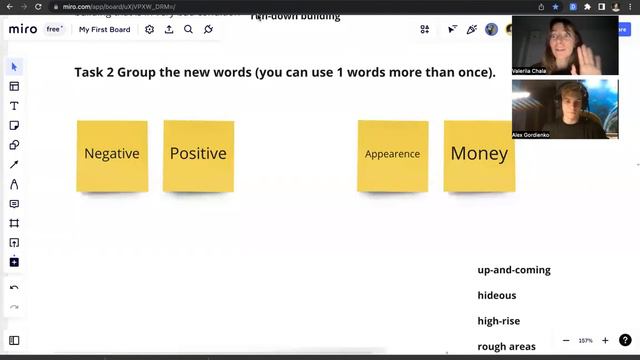Select the cursor arrow tool
Screen dimensions: 640x360
14,67
